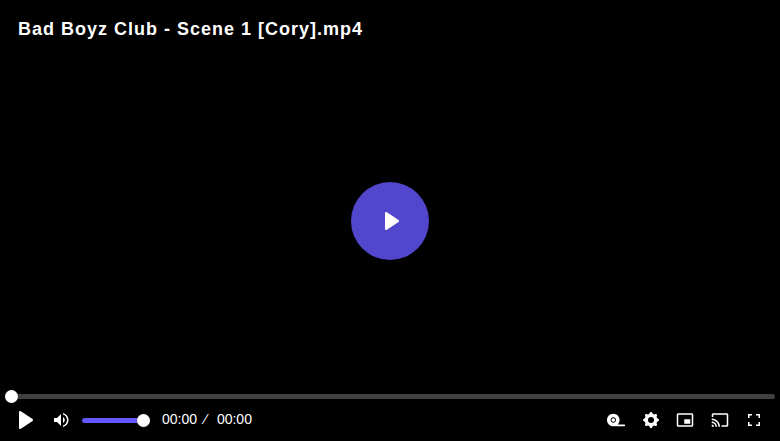The image size is (780, 441).
Task: Click the total duration 00:00 after the slash
Action: pyautogui.click(x=234, y=420)
